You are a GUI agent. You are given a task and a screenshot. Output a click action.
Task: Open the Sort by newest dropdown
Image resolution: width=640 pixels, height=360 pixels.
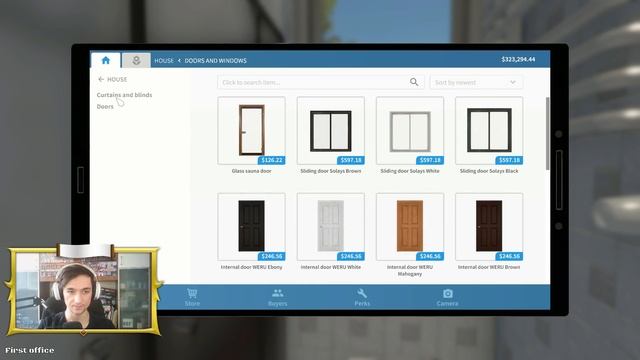(x=476, y=82)
